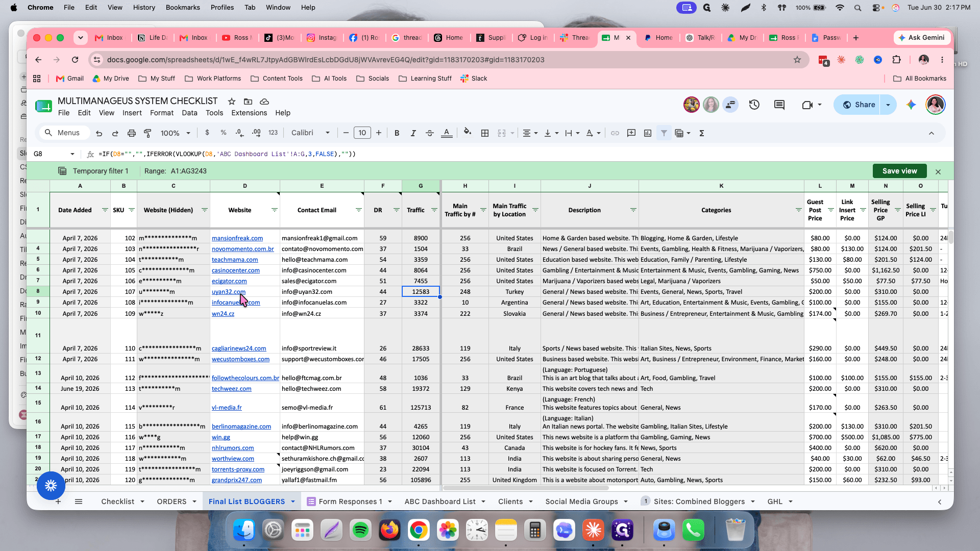Click the Insert comment icon
The image size is (980, 551).
631,133
